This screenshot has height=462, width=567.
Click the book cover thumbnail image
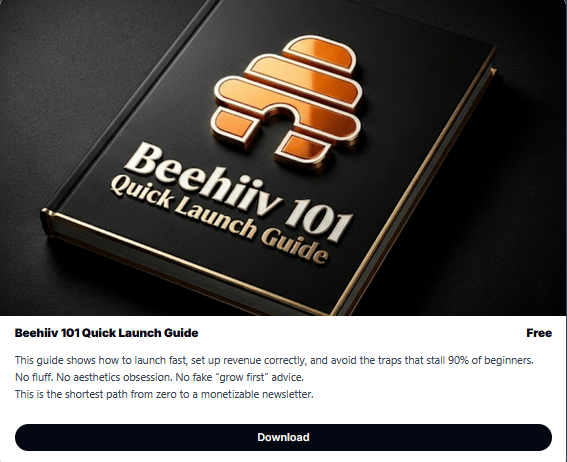(x=283, y=158)
